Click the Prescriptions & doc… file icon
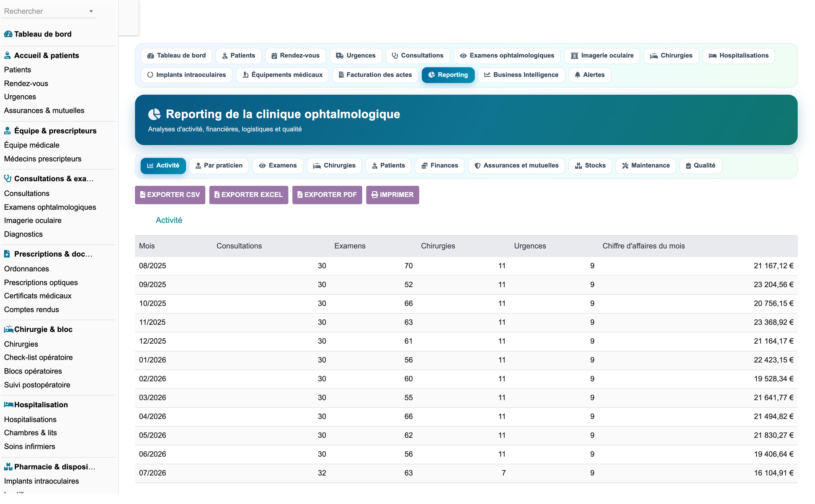Image resolution: width=815 pixels, height=504 pixels. tap(7, 254)
